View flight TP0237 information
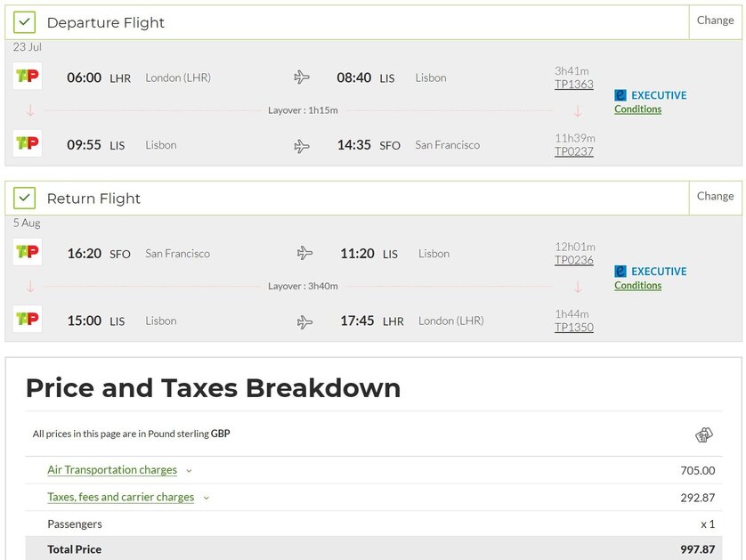The image size is (746, 560). pos(574,151)
